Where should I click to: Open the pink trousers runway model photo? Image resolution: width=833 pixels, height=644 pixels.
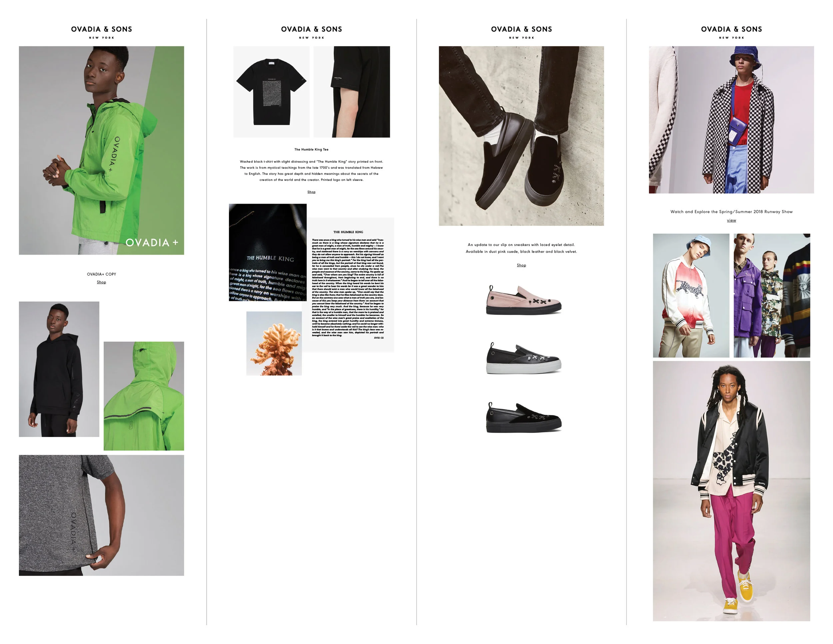coord(731,491)
